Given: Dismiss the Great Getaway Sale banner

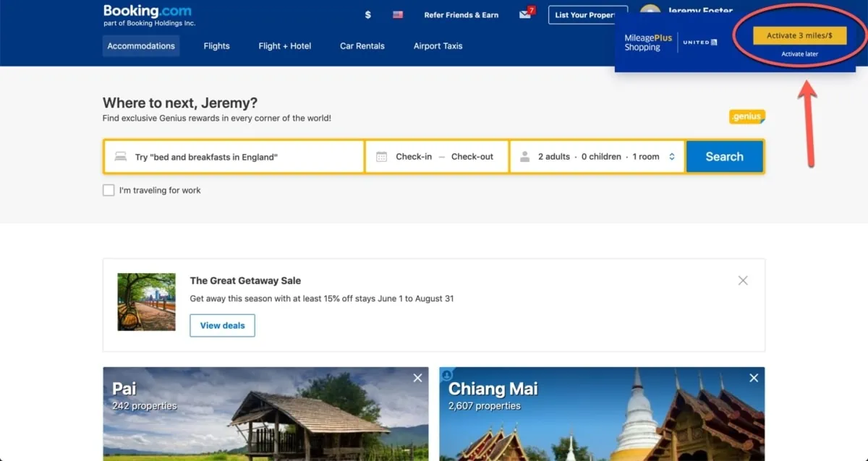Looking at the screenshot, I should 743,280.
